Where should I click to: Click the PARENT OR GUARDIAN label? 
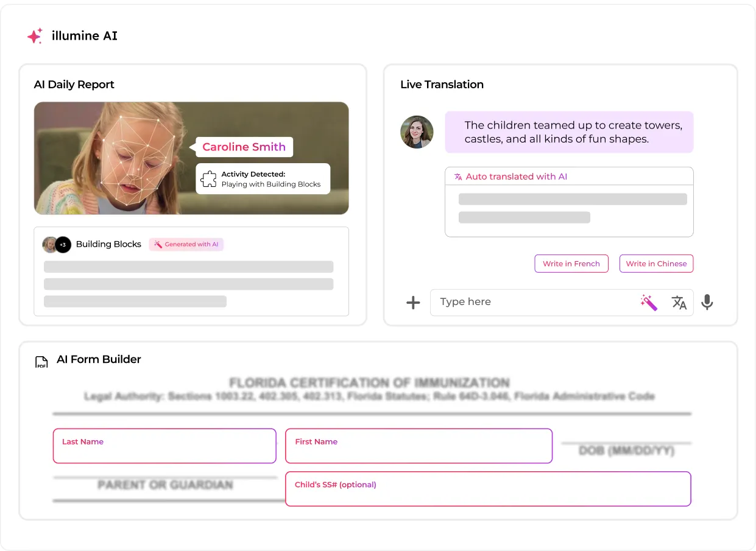click(165, 485)
